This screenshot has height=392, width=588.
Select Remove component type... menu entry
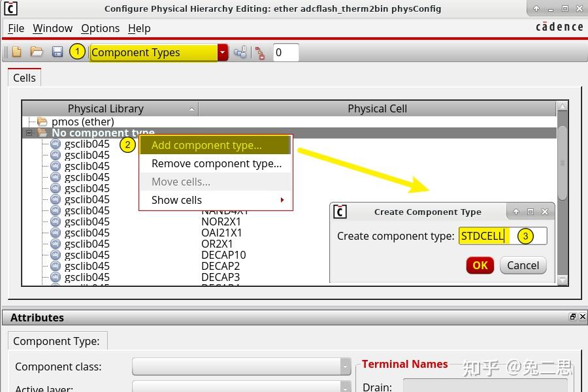coord(216,163)
